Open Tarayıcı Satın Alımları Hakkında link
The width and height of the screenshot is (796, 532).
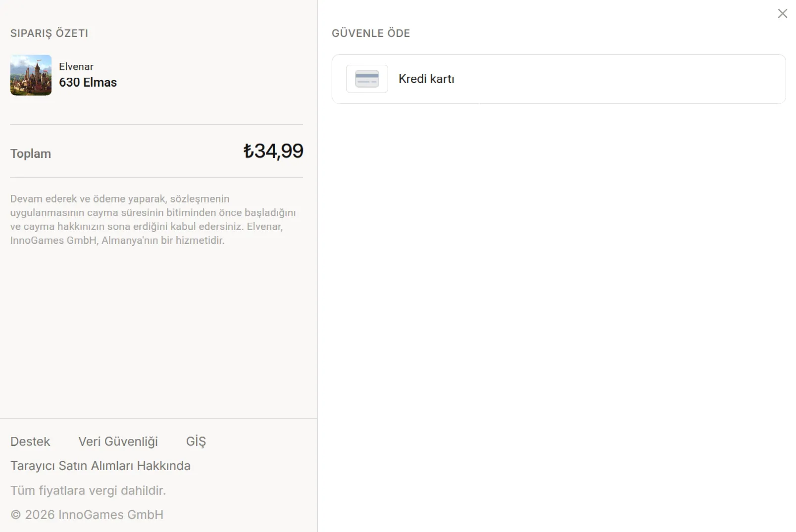(100, 466)
